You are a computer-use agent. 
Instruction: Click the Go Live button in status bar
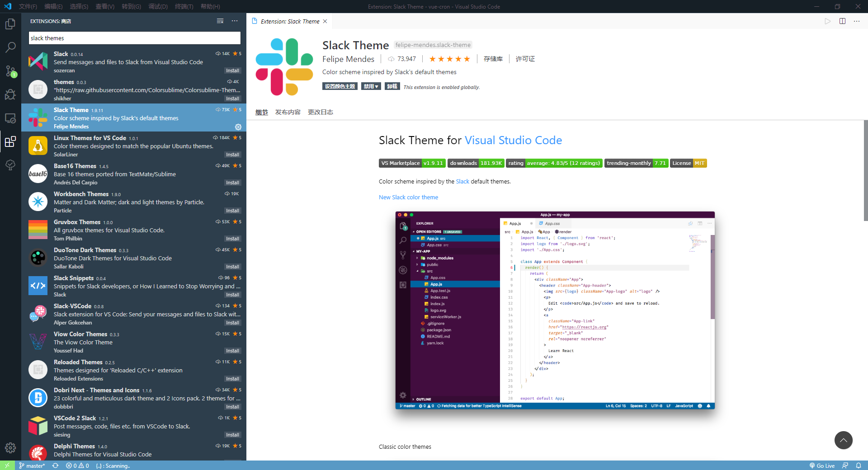coord(822,465)
